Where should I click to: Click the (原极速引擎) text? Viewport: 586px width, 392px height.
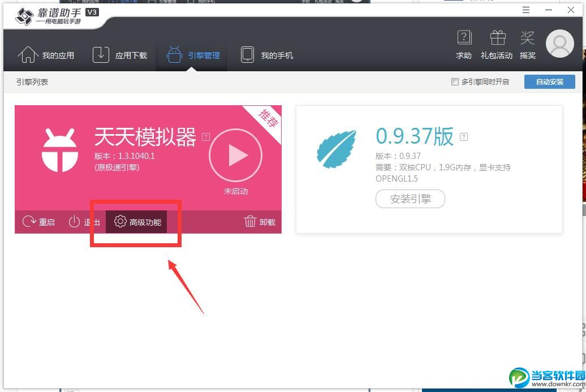tap(117, 167)
